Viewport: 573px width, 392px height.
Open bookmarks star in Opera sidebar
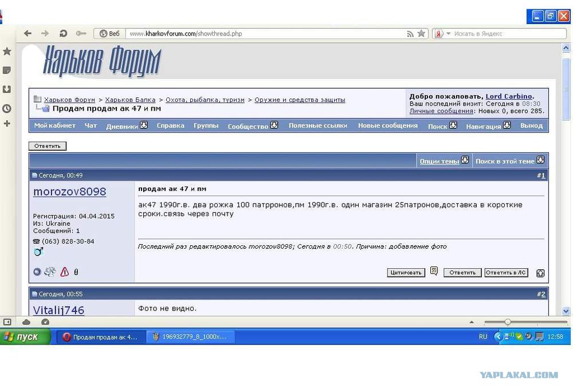click(x=7, y=51)
